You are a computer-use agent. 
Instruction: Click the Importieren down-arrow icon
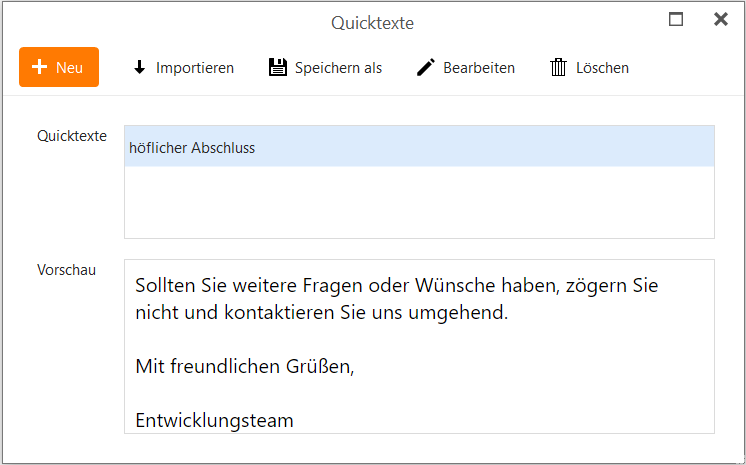coord(139,68)
